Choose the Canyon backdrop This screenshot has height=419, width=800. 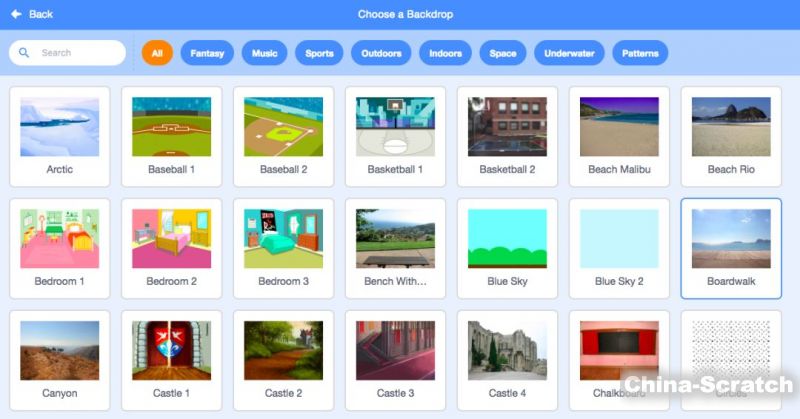(60, 360)
